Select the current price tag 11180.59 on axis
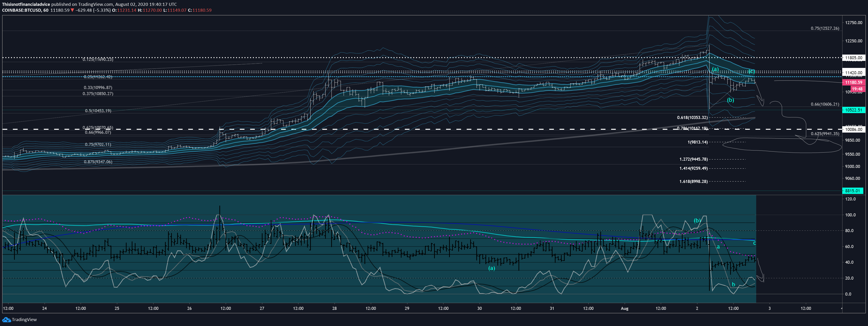Image resolution: width=868 pixels, height=326 pixels. tap(853, 82)
